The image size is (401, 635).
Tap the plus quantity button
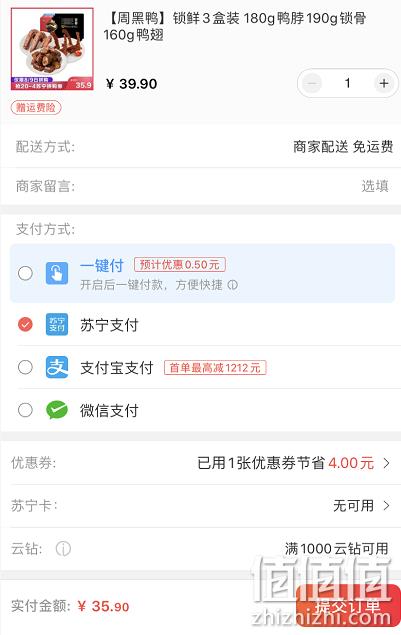click(383, 83)
